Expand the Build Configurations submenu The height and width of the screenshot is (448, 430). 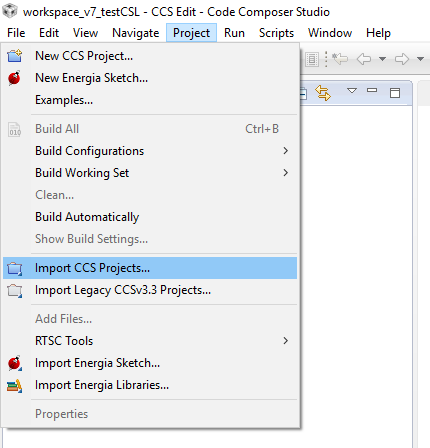(150, 151)
